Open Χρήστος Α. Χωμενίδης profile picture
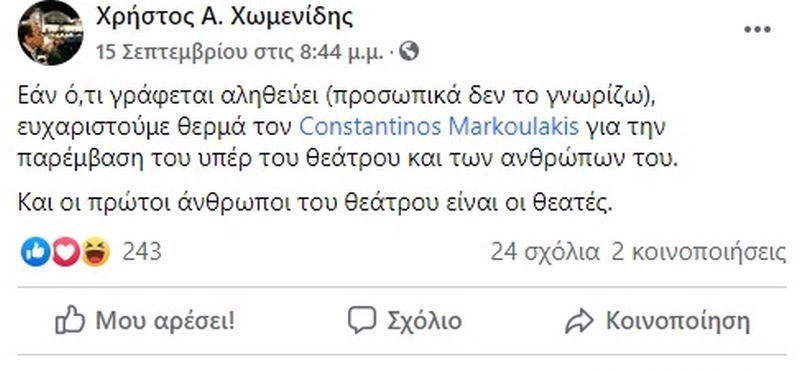800x370 pixels. click(51, 33)
